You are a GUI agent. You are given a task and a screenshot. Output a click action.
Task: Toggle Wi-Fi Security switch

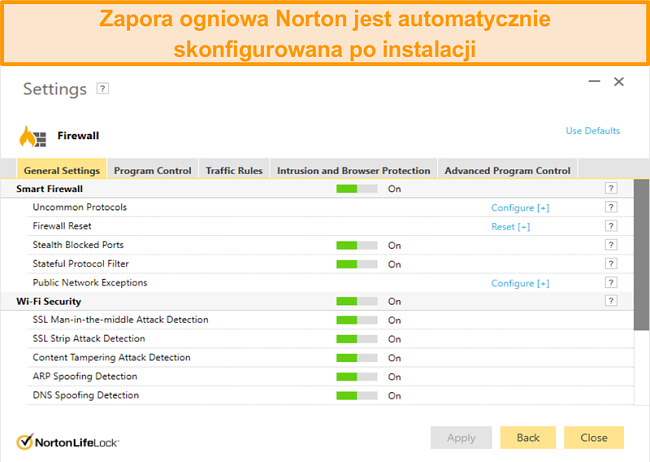pyautogui.click(x=357, y=302)
